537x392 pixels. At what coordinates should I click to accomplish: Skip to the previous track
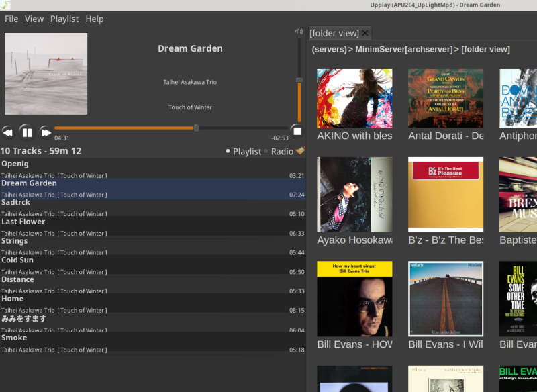[x=8, y=132]
